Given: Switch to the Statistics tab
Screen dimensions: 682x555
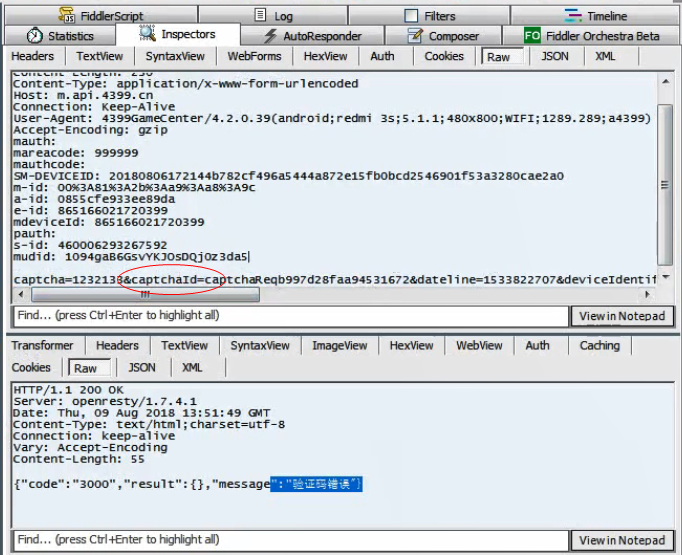Looking at the screenshot, I should (x=60, y=36).
